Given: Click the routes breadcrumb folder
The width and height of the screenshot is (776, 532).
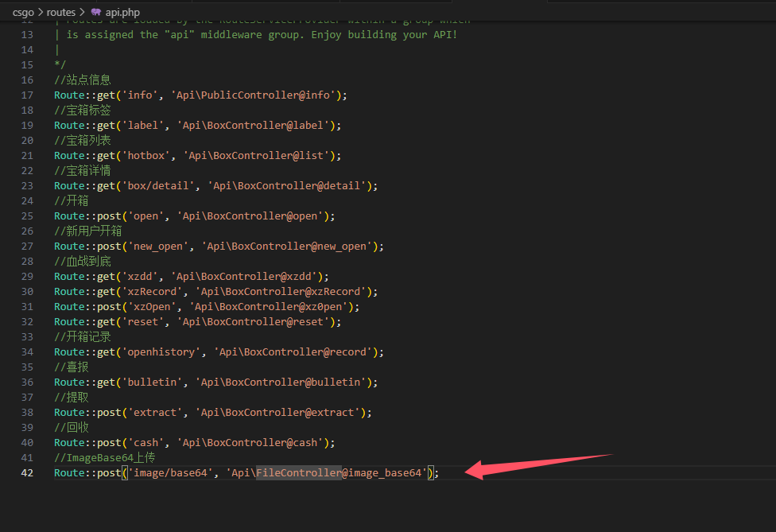Looking at the screenshot, I should (61, 13).
